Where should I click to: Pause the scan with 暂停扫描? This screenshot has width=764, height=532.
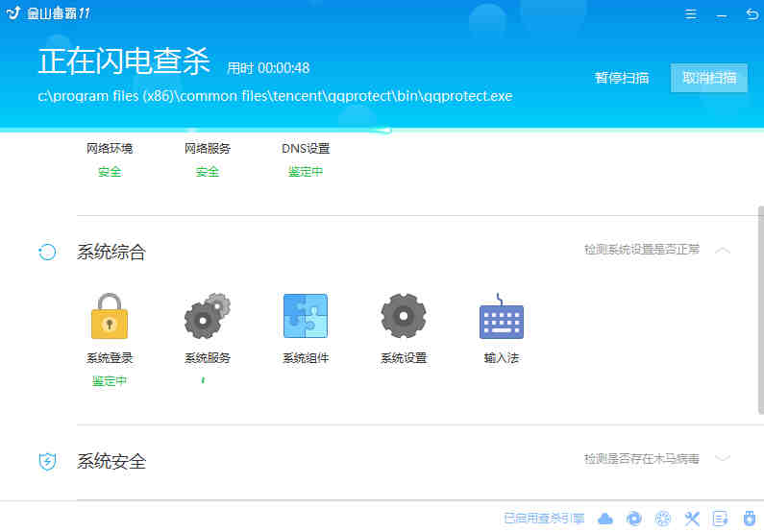tap(621, 78)
